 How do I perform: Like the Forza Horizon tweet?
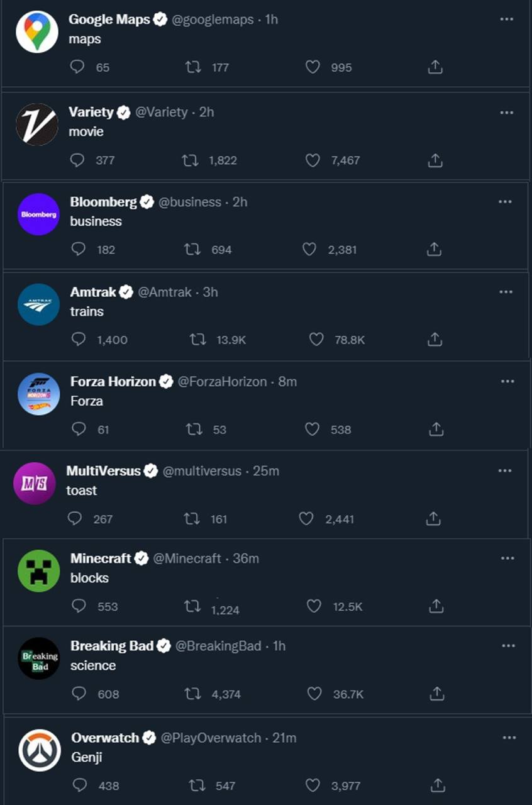[313, 430]
